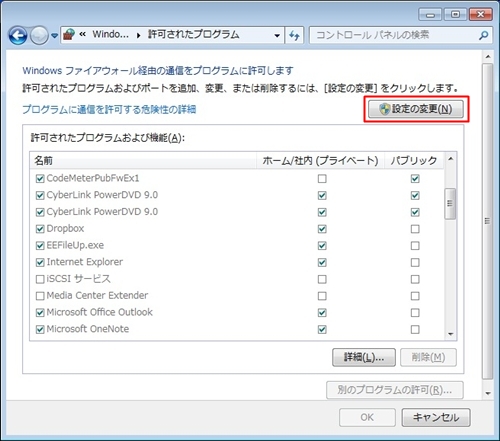The image size is (500, 441).
Task: Open the 詳細(L)... button
Action: [364, 357]
